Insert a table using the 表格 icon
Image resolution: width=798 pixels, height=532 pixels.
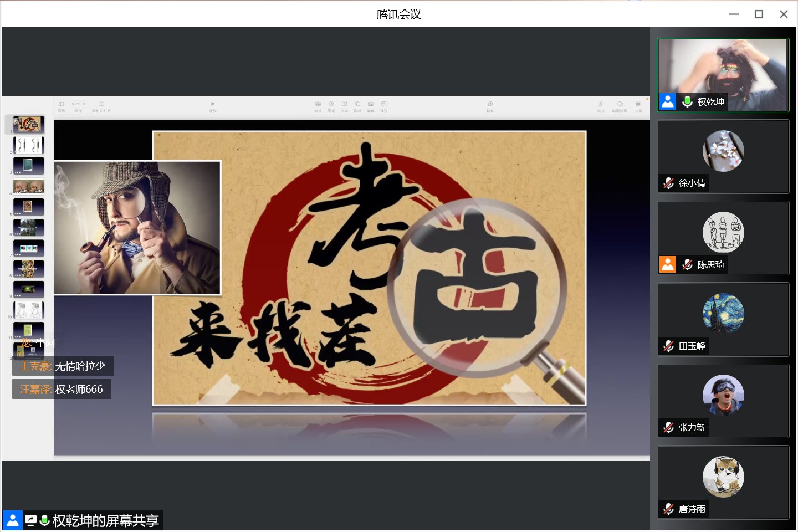318,104
